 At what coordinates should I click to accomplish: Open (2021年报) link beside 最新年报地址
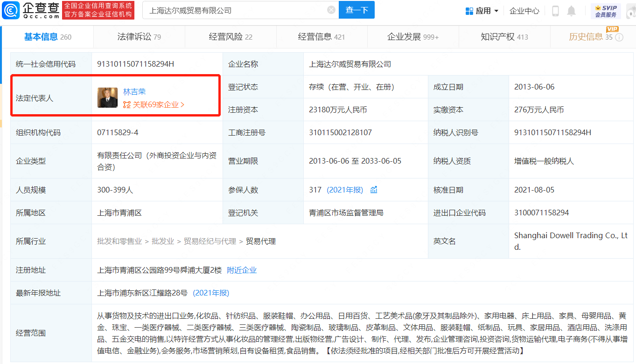coord(211,293)
